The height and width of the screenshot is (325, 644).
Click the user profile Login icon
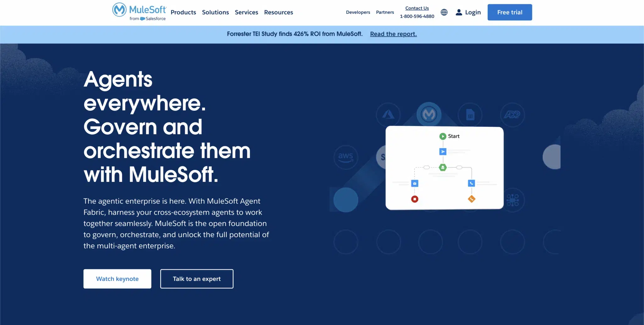(x=459, y=12)
